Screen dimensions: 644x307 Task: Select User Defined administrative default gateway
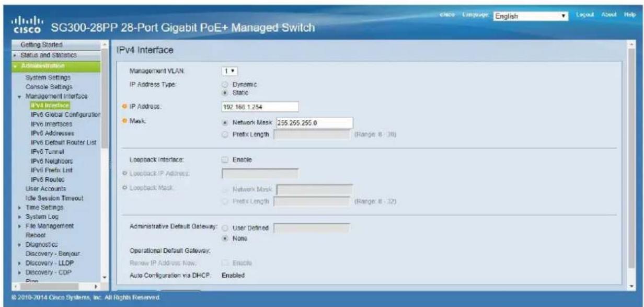pos(226,228)
